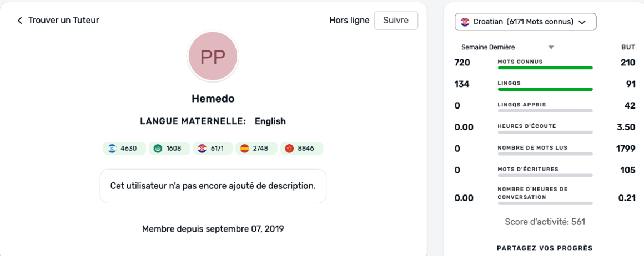This screenshot has width=644, height=256.
Task: Click the back chevron arrow icon
Action: click(x=20, y=21)
